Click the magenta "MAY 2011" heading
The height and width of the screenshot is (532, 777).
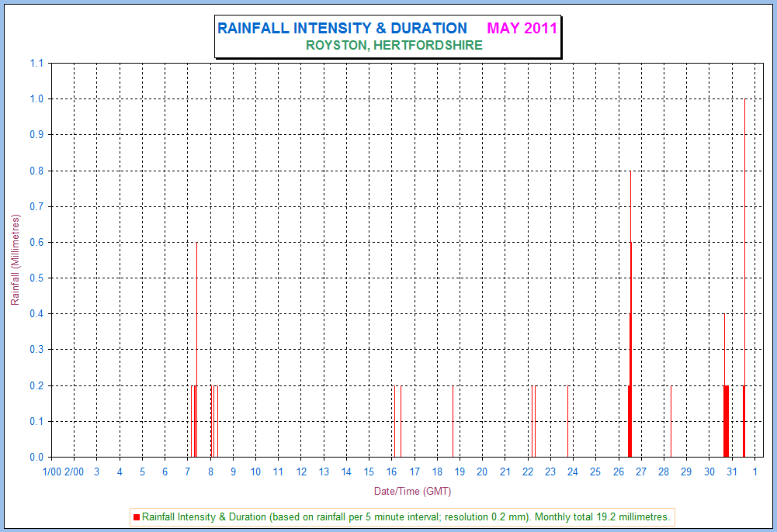pos(522,29)
